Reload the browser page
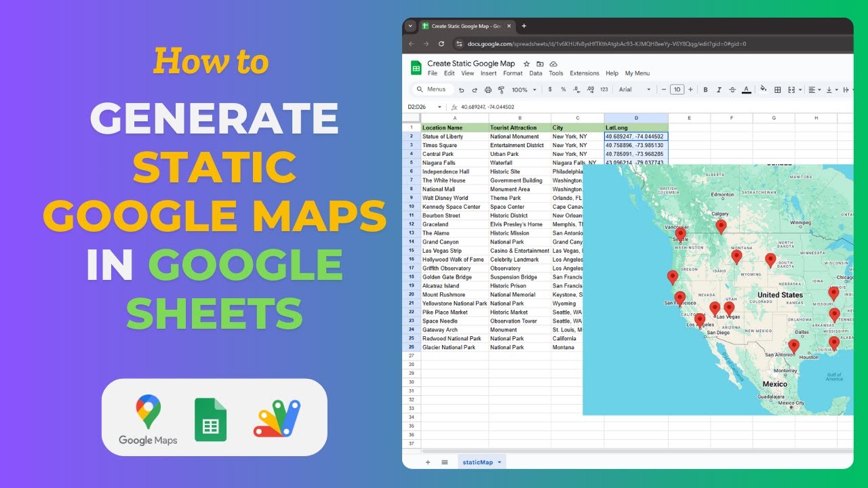 click(x=441, y=43)
